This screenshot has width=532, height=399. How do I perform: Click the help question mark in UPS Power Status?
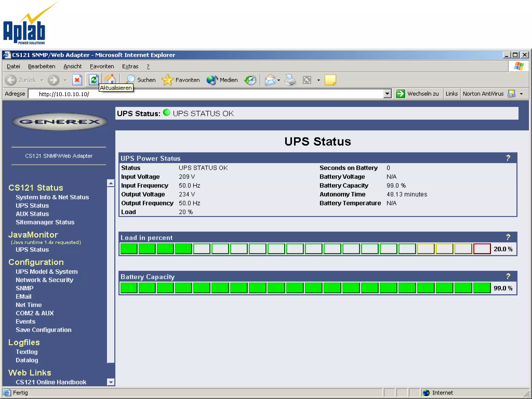click(x=508, y=158)
